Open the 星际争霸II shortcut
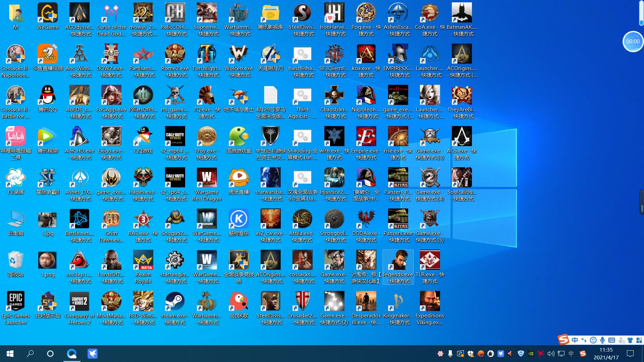The width and height of the screenshot is (644, 362). coord(47,181)
